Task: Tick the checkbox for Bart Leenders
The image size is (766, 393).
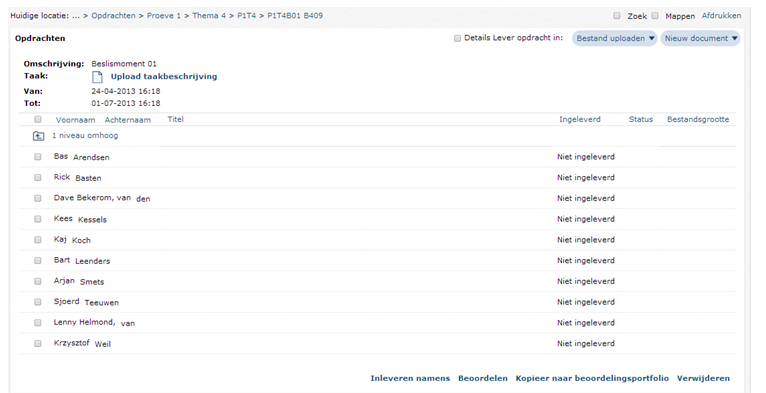Action: point(38,261)
